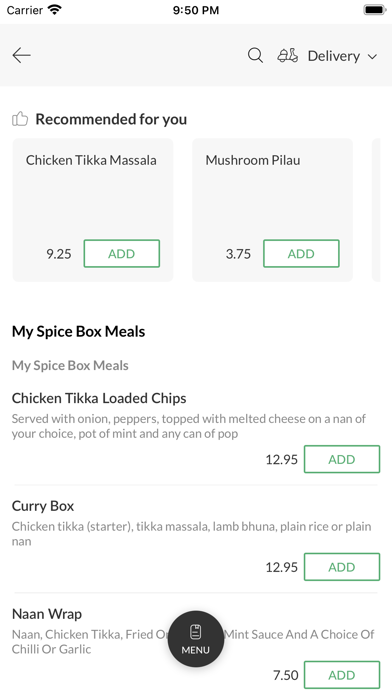Add Curry Box to order
The height and width of the screenshot is (696, 392).
coord(342,567)
